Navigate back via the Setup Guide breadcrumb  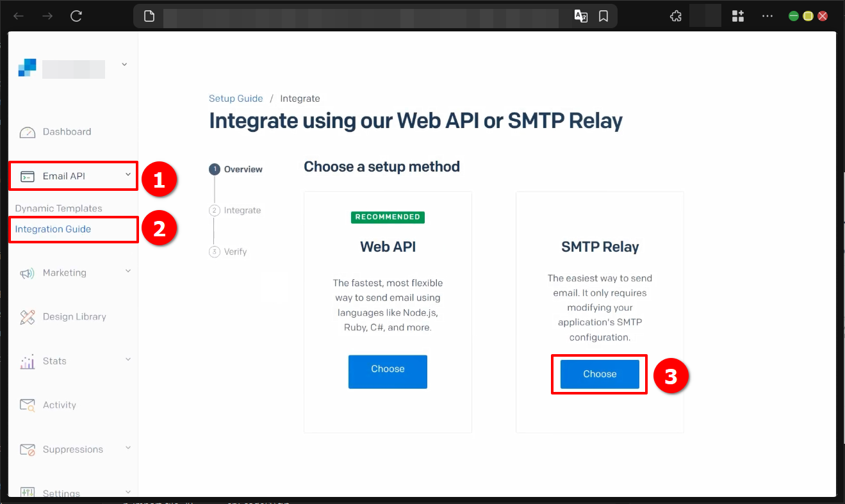[236, 98]
